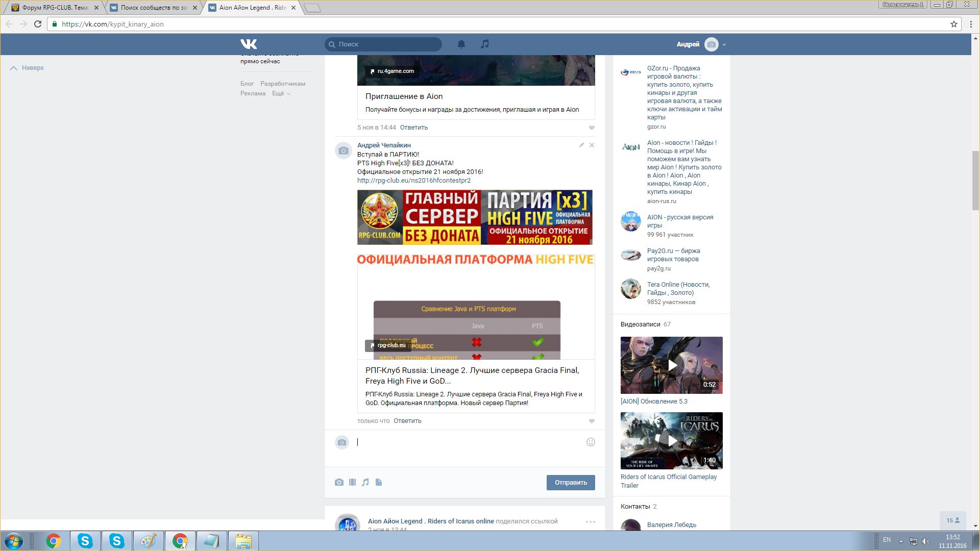
Task: Switch to the Форум RPG-CLUB browser tab
Action: [x=54, y=8]
